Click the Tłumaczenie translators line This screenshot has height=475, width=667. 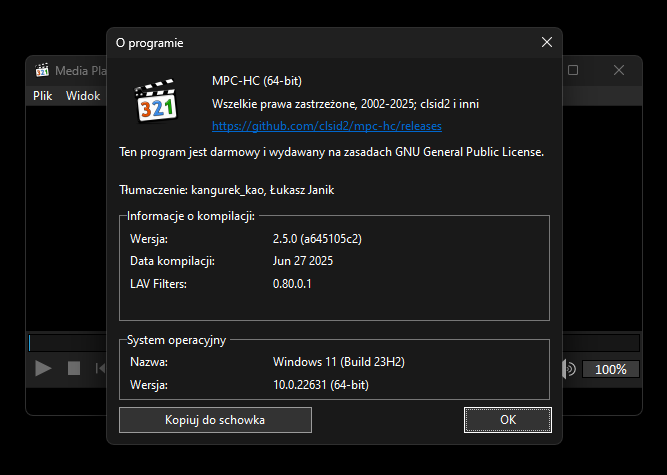(227, 190)
